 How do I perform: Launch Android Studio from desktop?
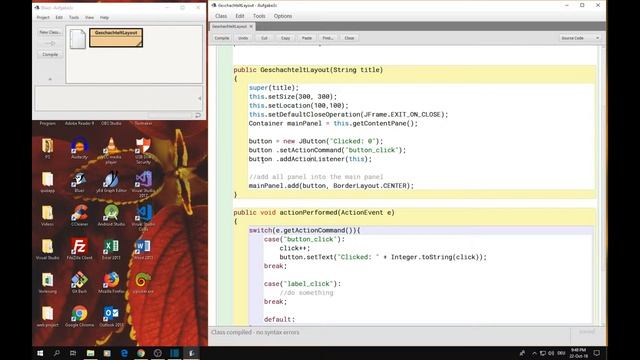(x=111, y=216)
